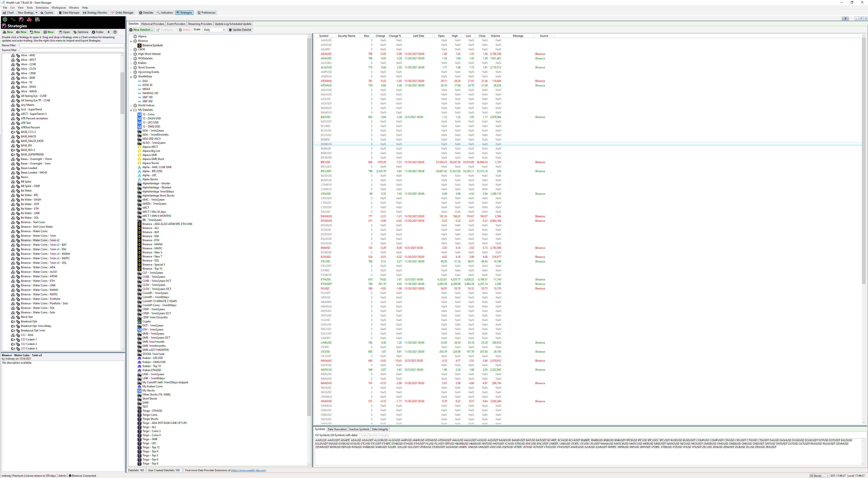Click the help question mark icon

[x=115, y=32]
